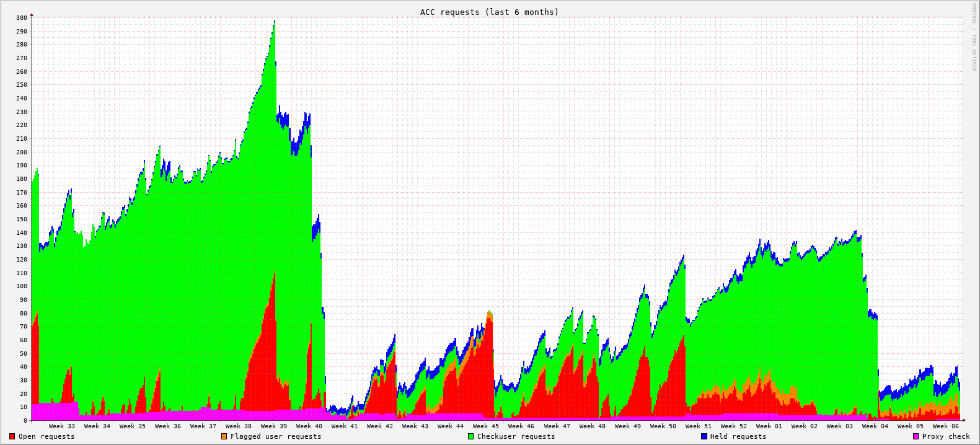Click the Week 06 x-axis label
Viewport: 980px width, 445px height.
(x=945, y=426)
